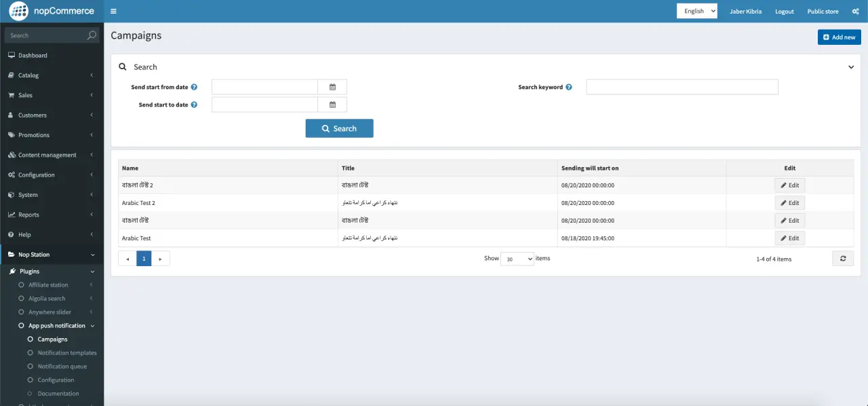Edit the Arabic Test campaign
Viewport: 868px width, 406px height.
point(790,238)
